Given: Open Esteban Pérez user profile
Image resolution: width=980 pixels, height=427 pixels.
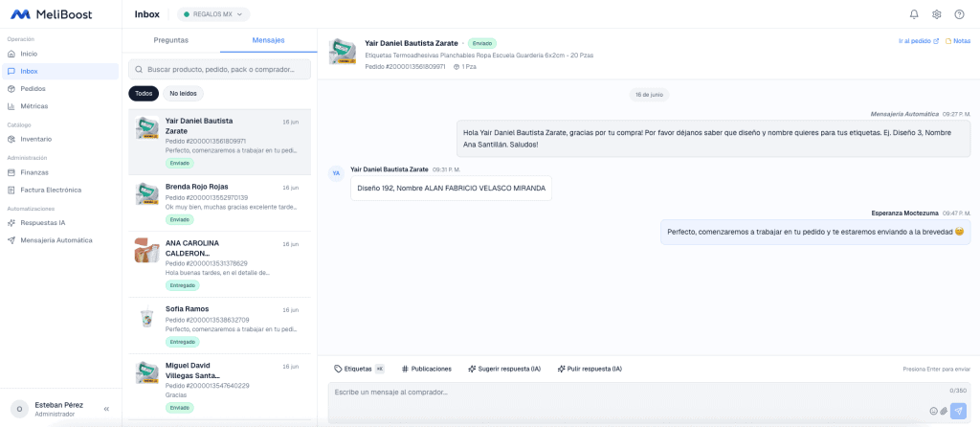Looking at the screenshot, I should coord(50,409).
